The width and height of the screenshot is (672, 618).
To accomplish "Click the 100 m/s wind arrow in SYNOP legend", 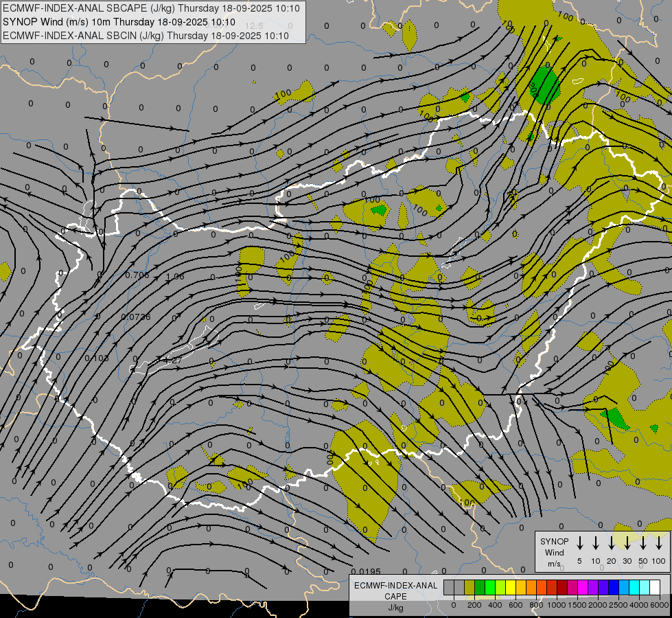I will point(659,542).
